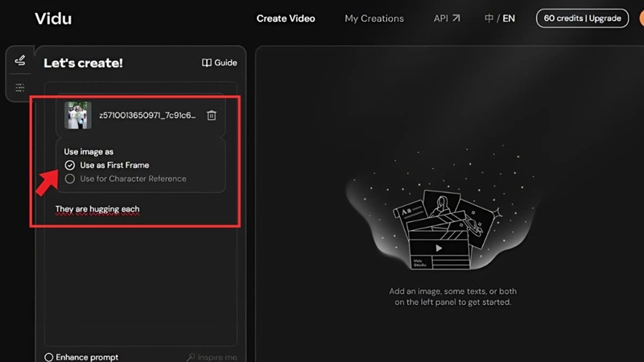Click into the prompt text 'They are hugging each'
Image resolution: width=644 pixels, height=362 pixels.
click(x=97, y=209)
